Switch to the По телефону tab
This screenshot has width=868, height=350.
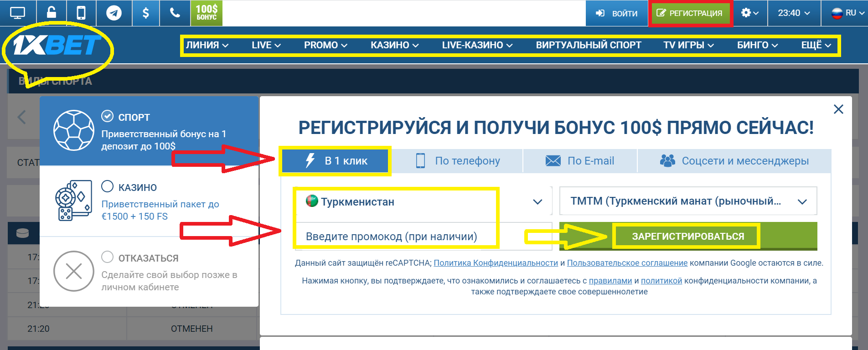coord(458,161)
